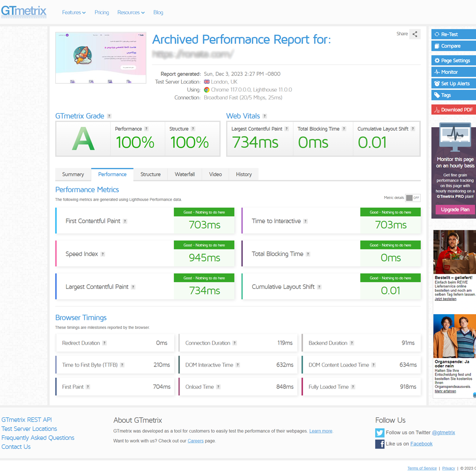Click help icon next to Time to First Byte

122,365
